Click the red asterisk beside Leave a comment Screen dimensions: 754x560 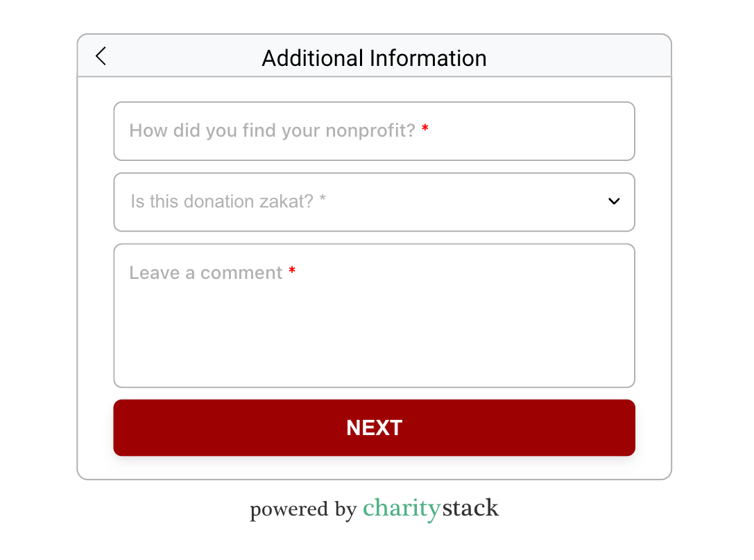tap(292, 271)
